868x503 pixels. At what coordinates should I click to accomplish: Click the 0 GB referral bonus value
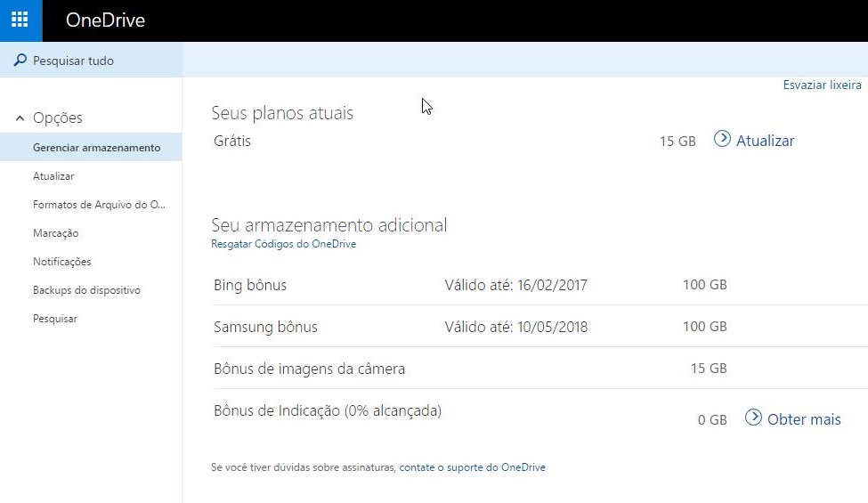click(712, 420)
